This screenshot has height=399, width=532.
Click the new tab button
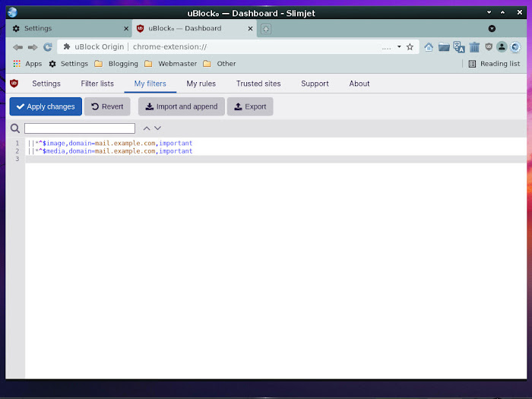pyautogui.click(x=266, y=29)
